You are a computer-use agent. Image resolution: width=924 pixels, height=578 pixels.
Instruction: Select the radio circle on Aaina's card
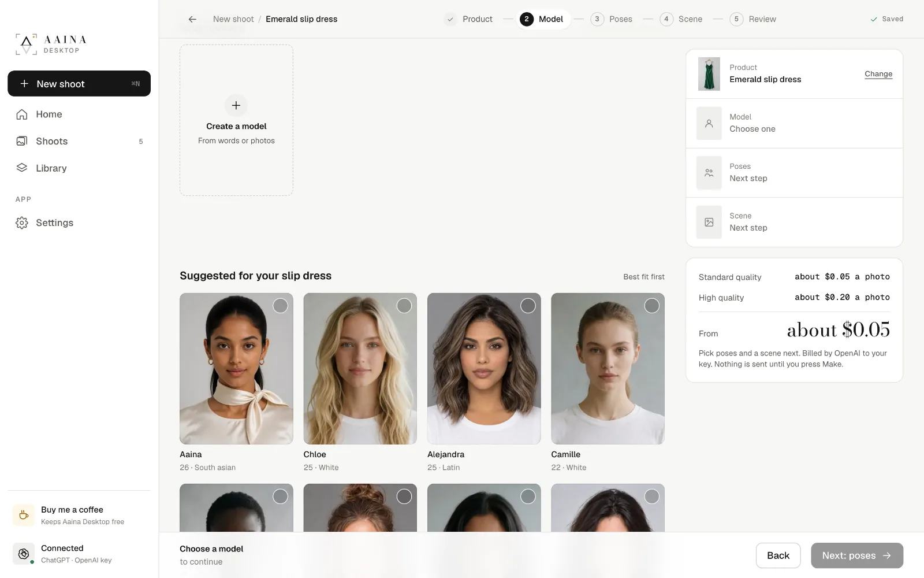[280, 306]
